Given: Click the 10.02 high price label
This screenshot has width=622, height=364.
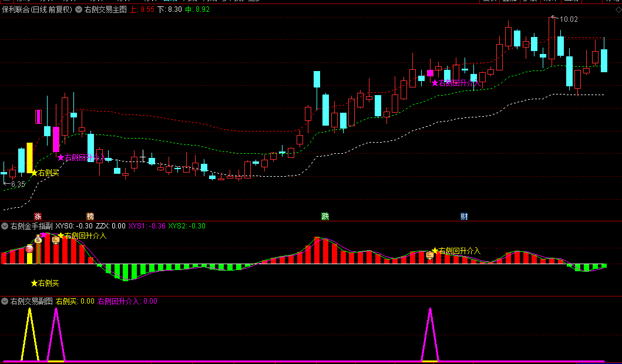Looking at the screenshot, I should click(569, 19).
